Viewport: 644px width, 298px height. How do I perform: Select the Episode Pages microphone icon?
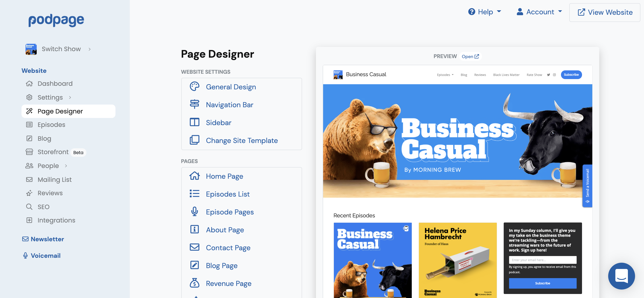[x=194, y=211]
